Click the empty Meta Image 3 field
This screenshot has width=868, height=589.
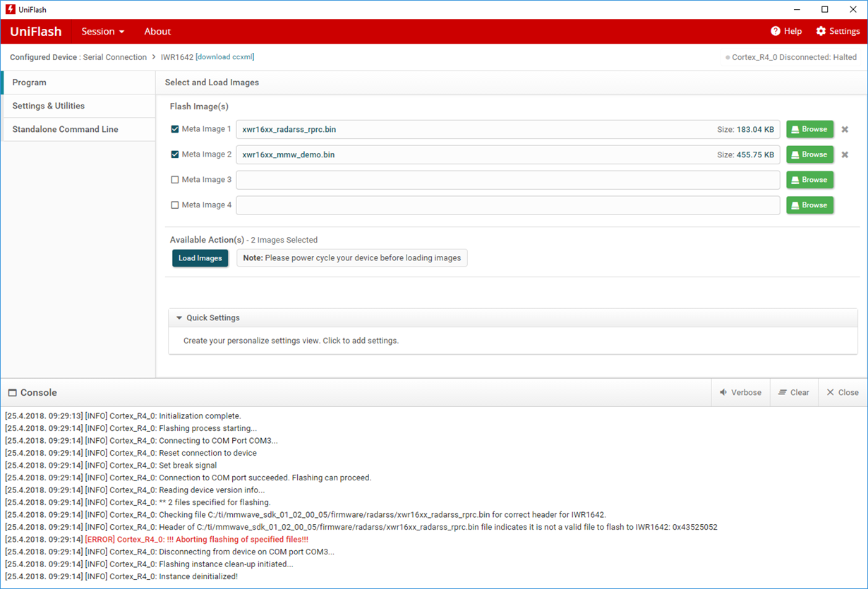(x=508, y=180)
